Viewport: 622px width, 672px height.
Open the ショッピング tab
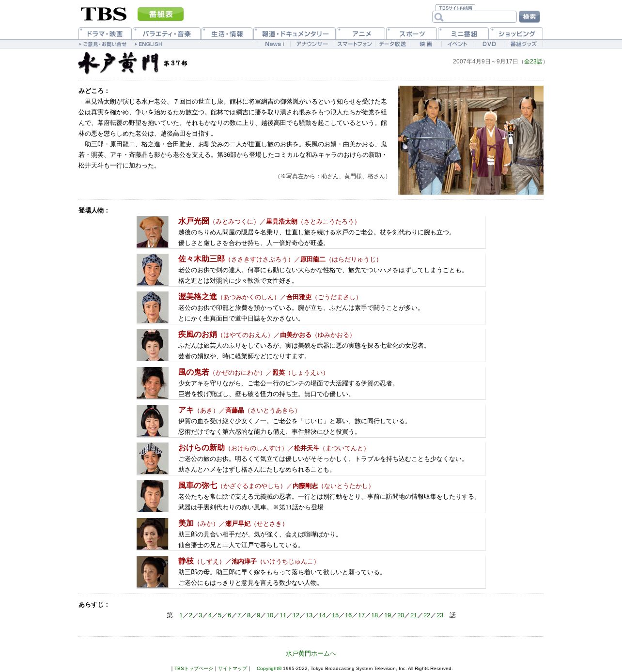tap(516, 33)
